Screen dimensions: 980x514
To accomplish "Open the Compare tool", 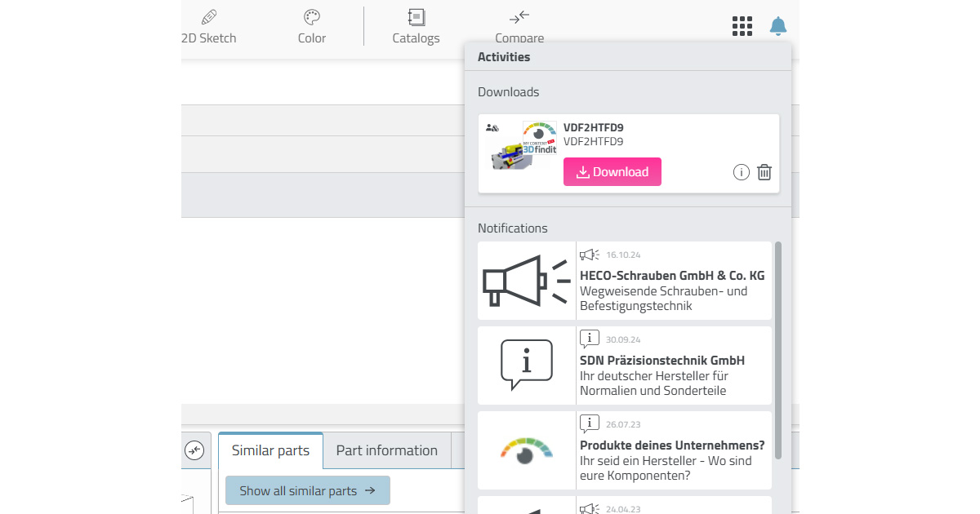I will 519,27.
